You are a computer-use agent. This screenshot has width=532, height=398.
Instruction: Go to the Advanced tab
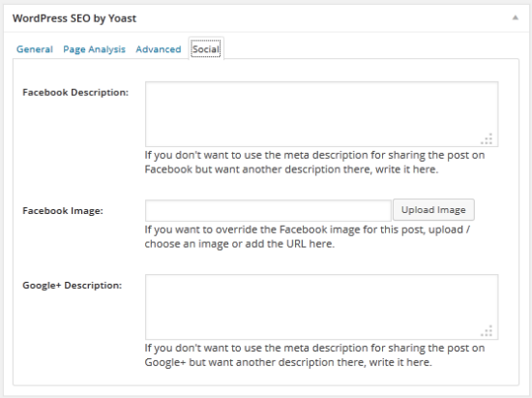(x=159, y=49)
